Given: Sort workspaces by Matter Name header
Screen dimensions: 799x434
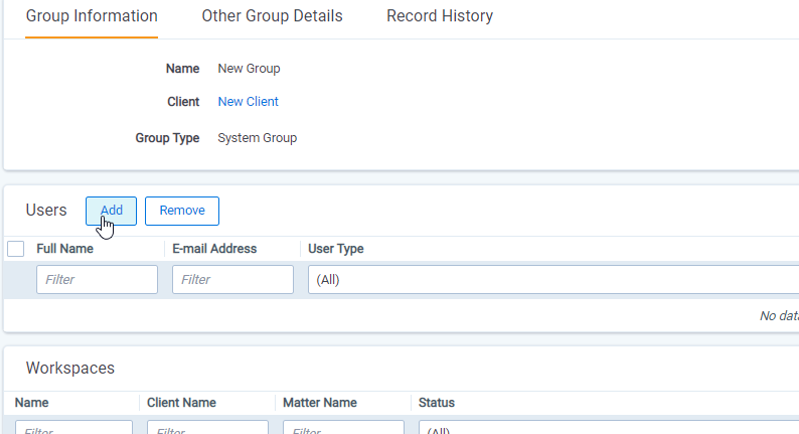Looking at the screenshot, I should (x=320, y=403).
